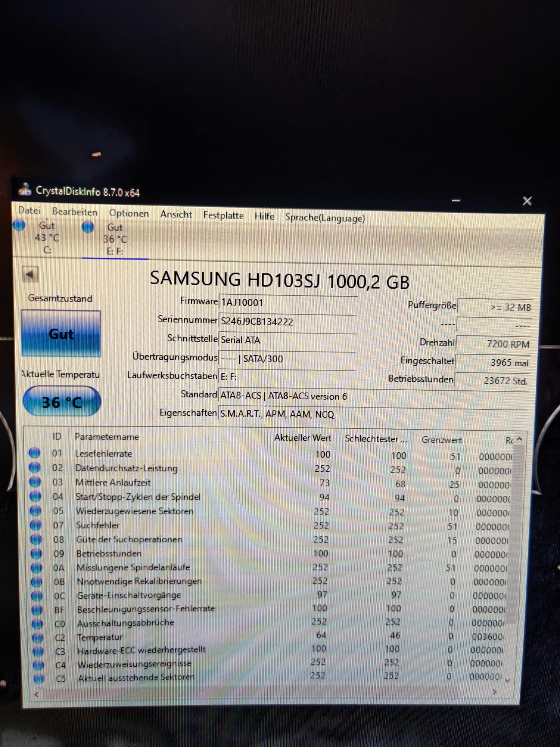Click the status dot for Güte der Suchoperationen
The width and height of the screenshot is (560, 747).
[36, 539]
